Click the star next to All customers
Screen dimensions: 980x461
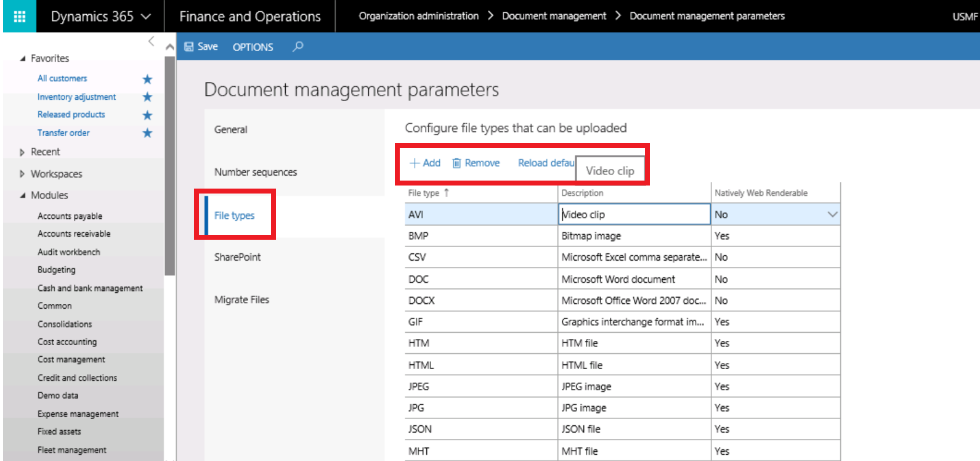coord(147,79)
